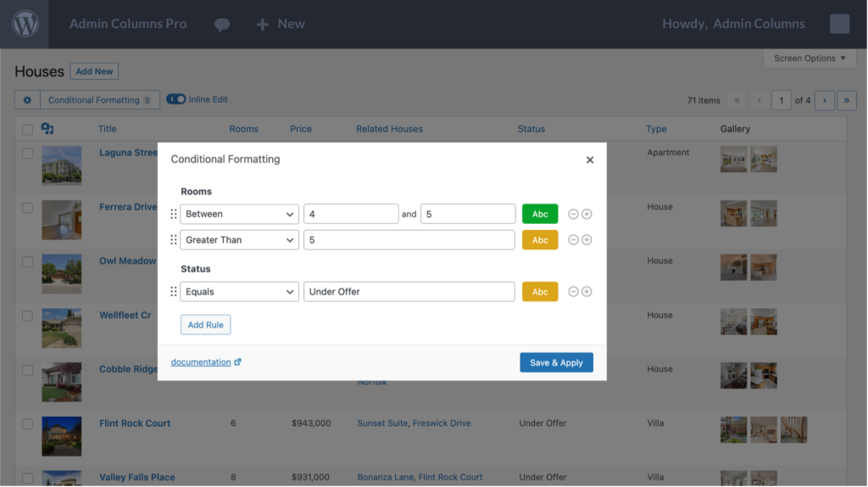Toggle the Inline Edit switch
The height and width of the screenshot is (487, 868).
175,99
